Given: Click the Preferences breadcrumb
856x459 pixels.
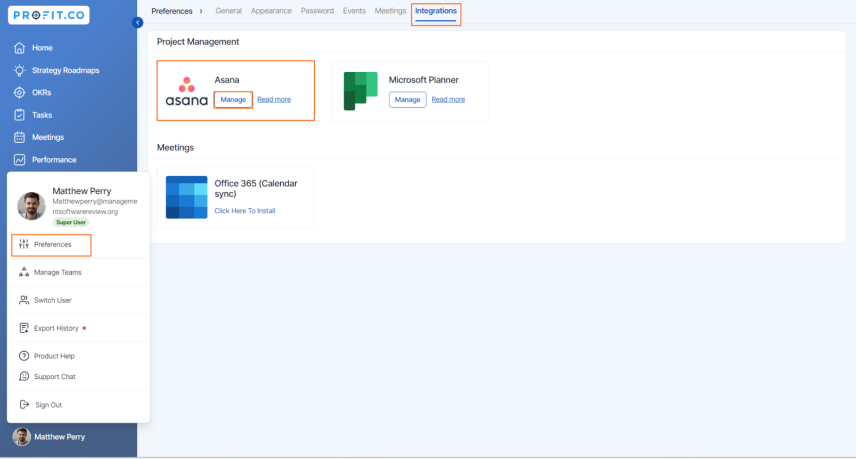Looking at the screenshot, I should [172, 11].
